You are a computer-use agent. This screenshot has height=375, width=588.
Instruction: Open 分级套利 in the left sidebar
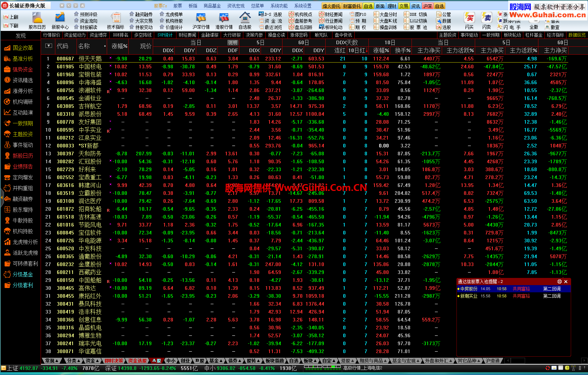[18, 285]
